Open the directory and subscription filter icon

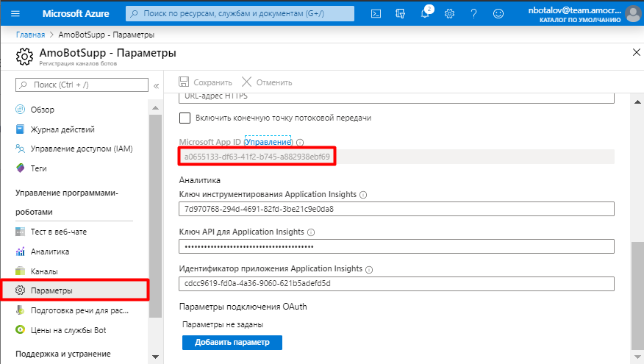click(x=400, y=13)
